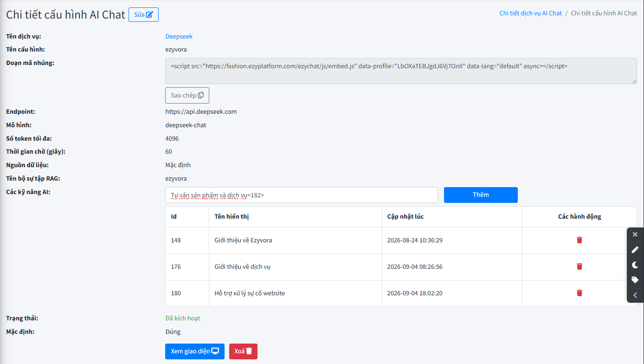This screenshot has height=364, width=644.
Task: Click the endpoint value https://api.deepseek.com
Action: coord(201,112)
